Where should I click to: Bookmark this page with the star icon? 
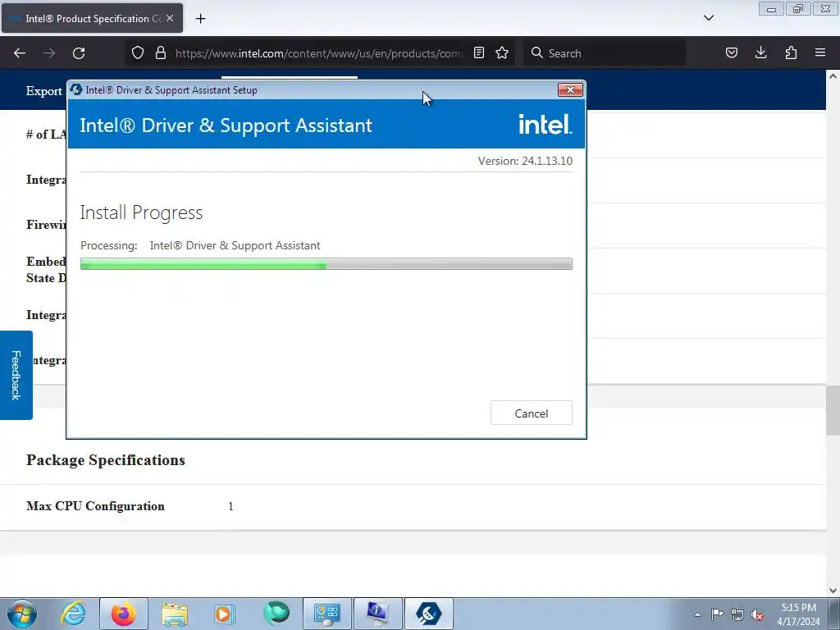502,53
